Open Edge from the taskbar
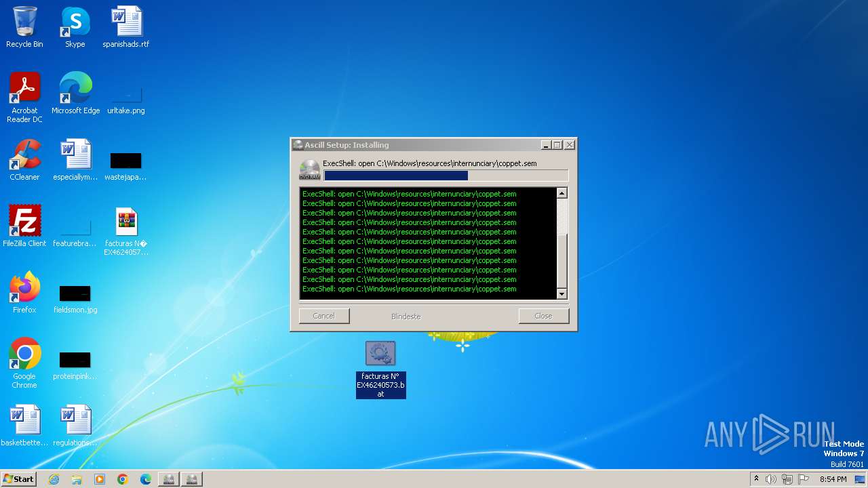868x488 pixels. [146, 479]
